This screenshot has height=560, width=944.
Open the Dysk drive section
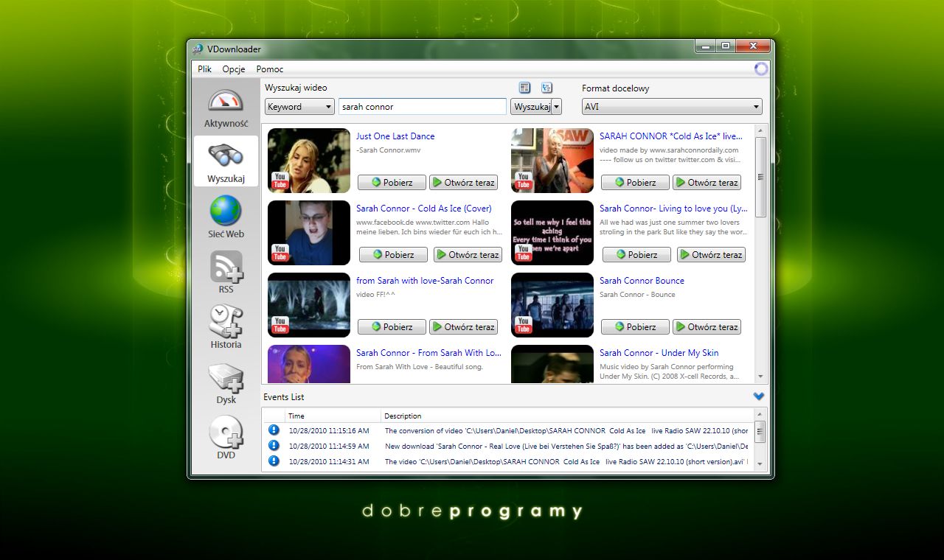tap(226, 382)
